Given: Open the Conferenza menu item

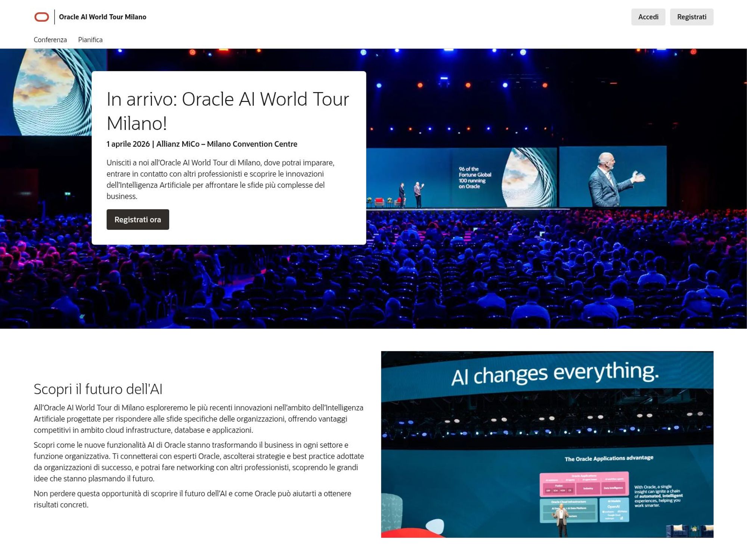Looking at the screenshot, I should pos(50,40).
